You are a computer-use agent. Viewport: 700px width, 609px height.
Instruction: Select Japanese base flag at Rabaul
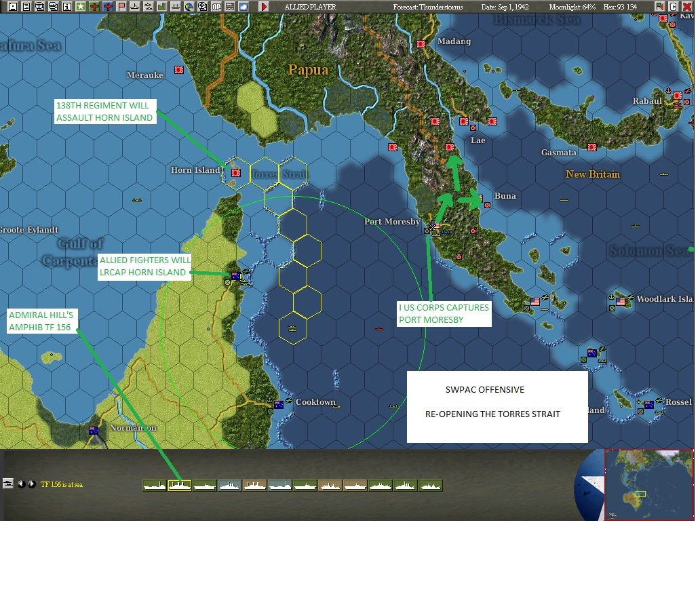(678, 96)
